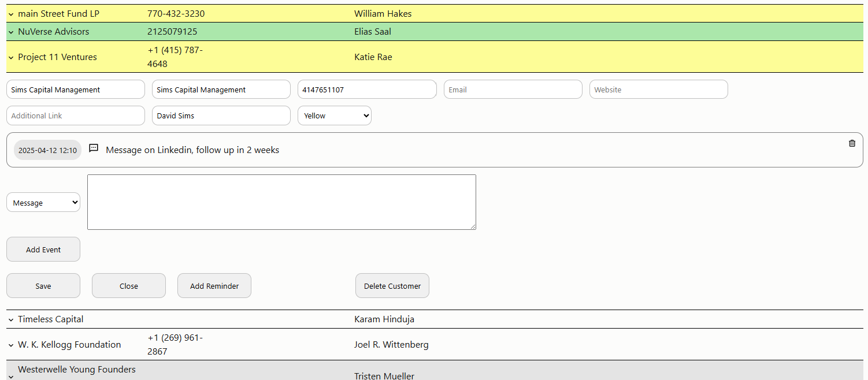
Task: Click the William Hakes contact name
Action: (x=383, y=14)
